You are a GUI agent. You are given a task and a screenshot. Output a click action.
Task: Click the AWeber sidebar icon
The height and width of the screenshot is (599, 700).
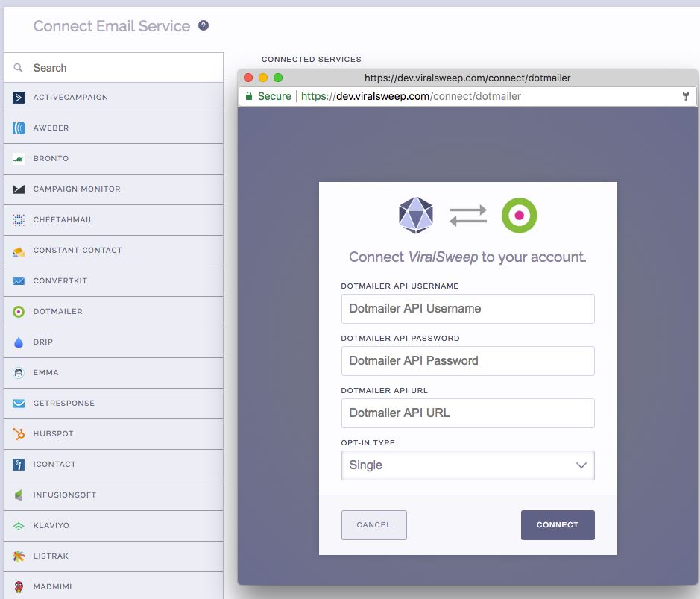[x=19, y=128]
